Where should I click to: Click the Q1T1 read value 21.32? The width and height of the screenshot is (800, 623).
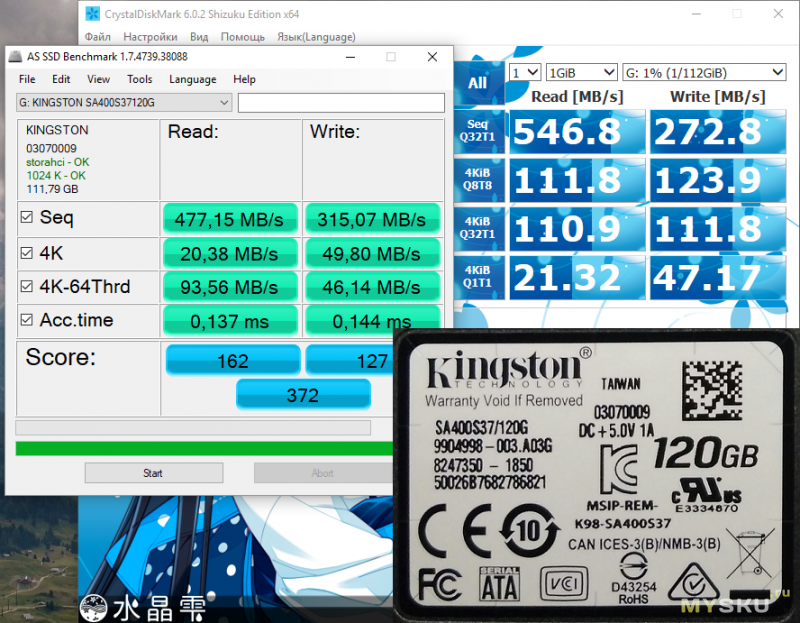click(577, 278)
